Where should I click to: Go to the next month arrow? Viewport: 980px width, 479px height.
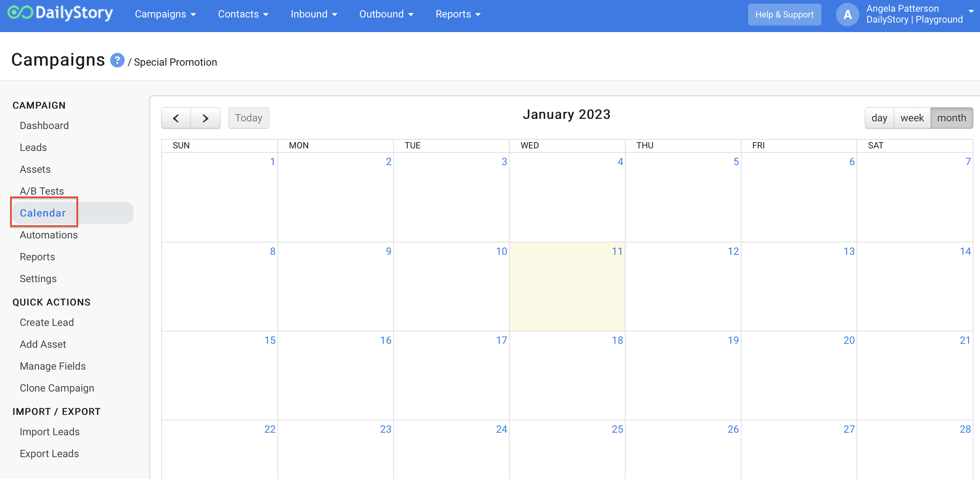point(205,118)
